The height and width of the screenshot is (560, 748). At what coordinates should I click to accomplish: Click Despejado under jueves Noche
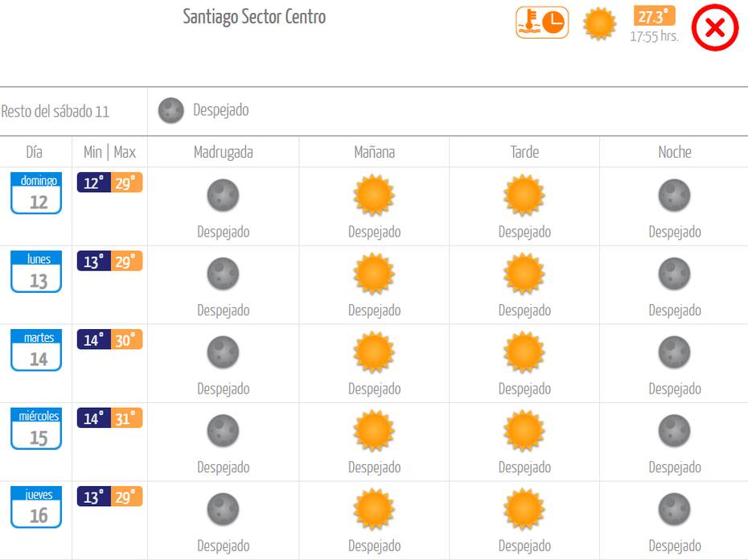[675, 546]
